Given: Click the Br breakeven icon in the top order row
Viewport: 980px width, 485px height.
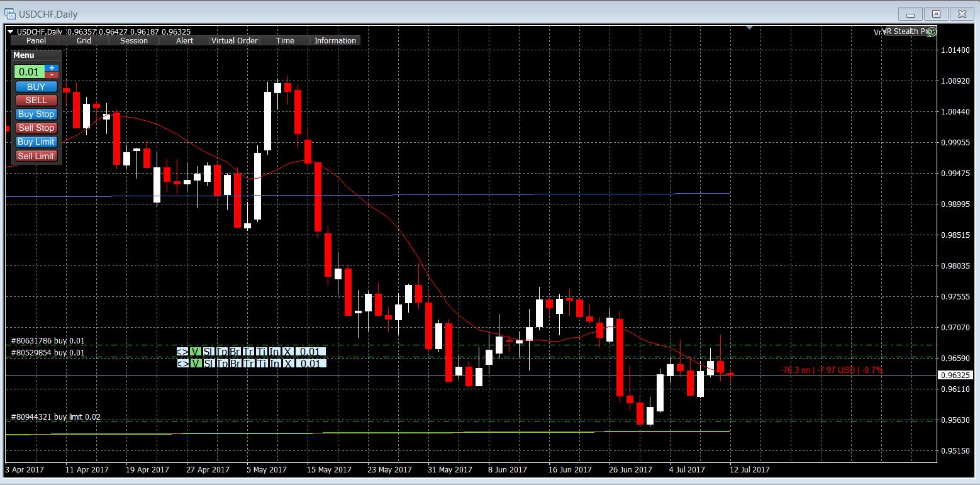Looking at the screenshot, I should pos(235,352).
